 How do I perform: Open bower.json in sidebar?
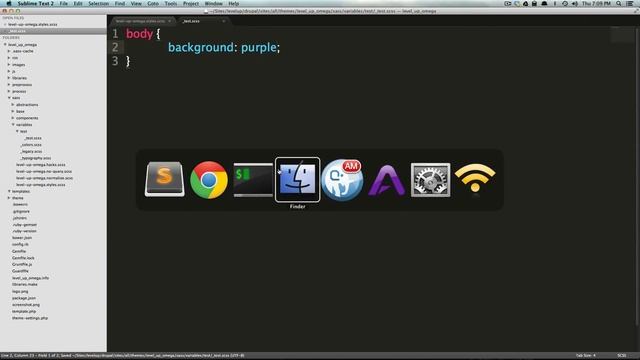22,238
